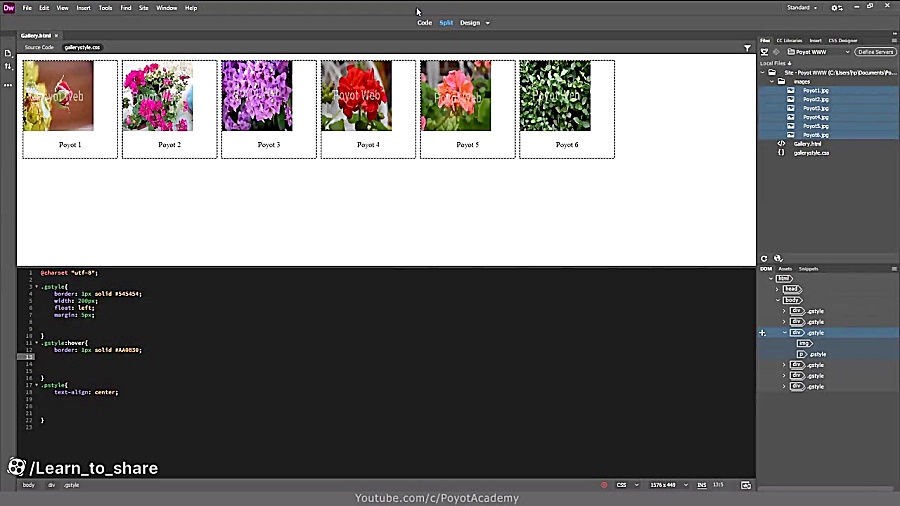900x506 pixels.
Task: Click the red error indicator in the status bar
Action: [x=604, y=485]
